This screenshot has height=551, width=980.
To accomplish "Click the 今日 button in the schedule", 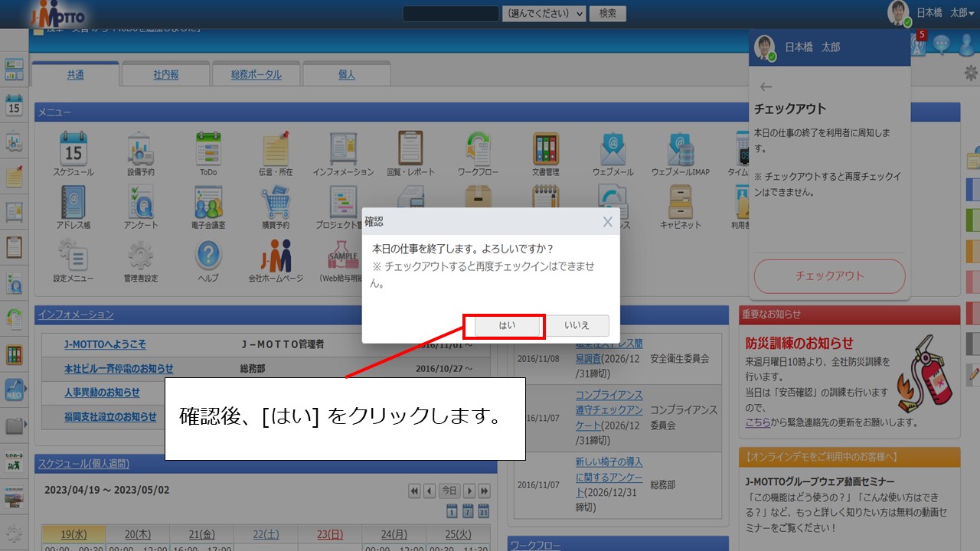I will (x=449, y=491).
